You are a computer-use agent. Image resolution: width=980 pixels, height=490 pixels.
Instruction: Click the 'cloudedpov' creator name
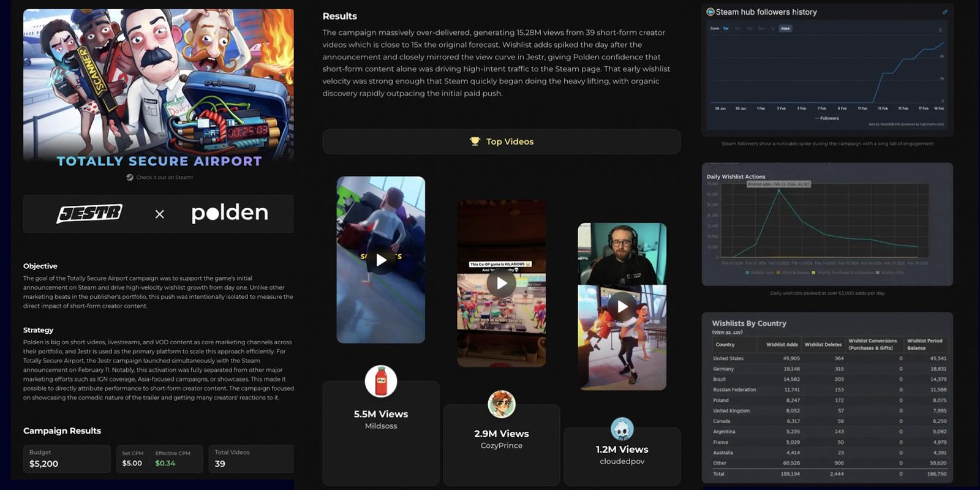(x=622, y=462)
